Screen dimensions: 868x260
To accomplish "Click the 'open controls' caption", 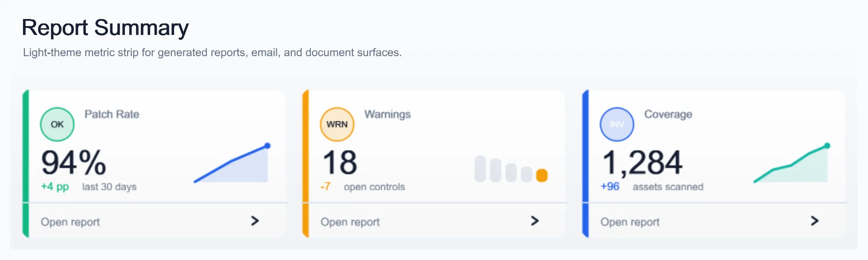I will [x=374, y=187].
